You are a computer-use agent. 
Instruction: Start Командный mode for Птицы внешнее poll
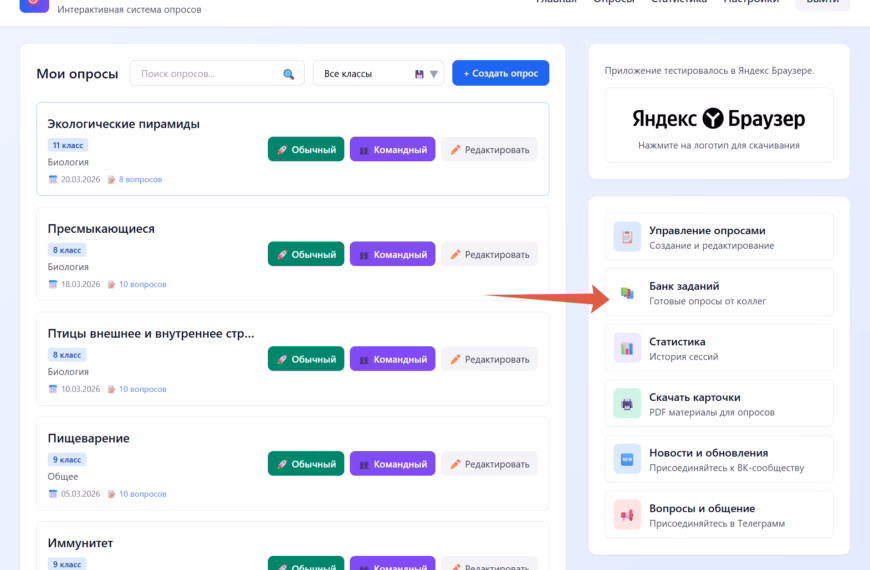(392, 359)
